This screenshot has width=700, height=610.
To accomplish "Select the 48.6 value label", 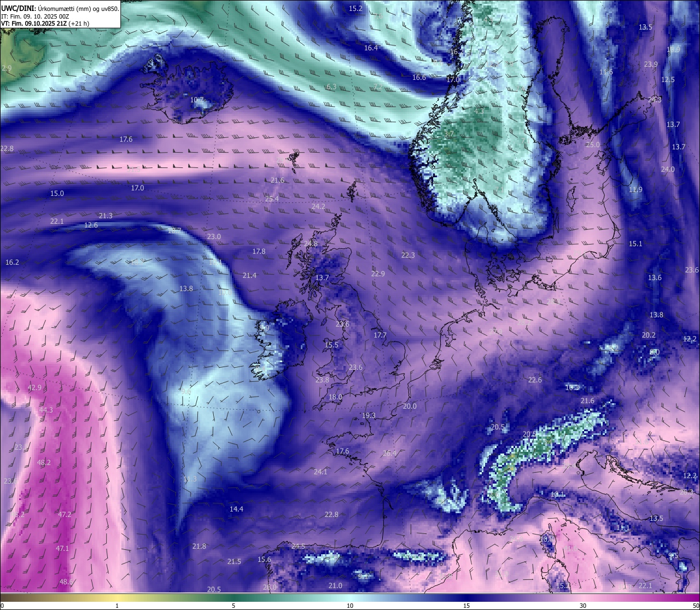I will coord(66,582).
